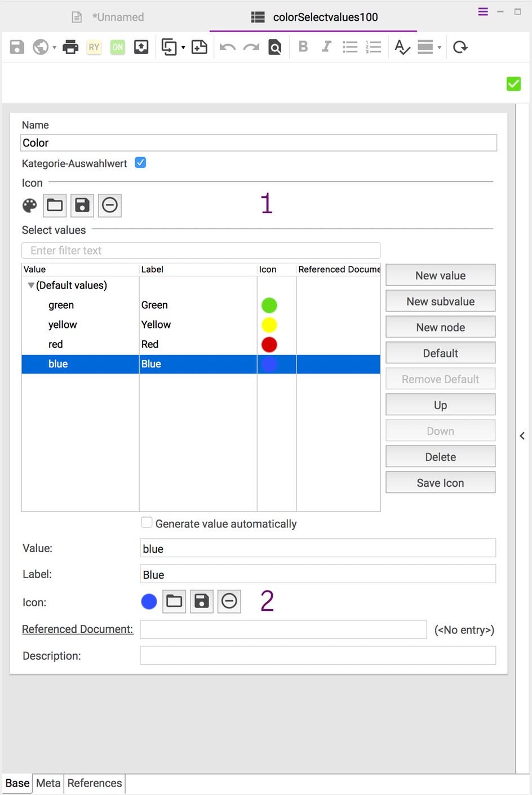Insert a numbered list
Image resolution: width=532 pixels, height=795 pixels.
(374, 47)
